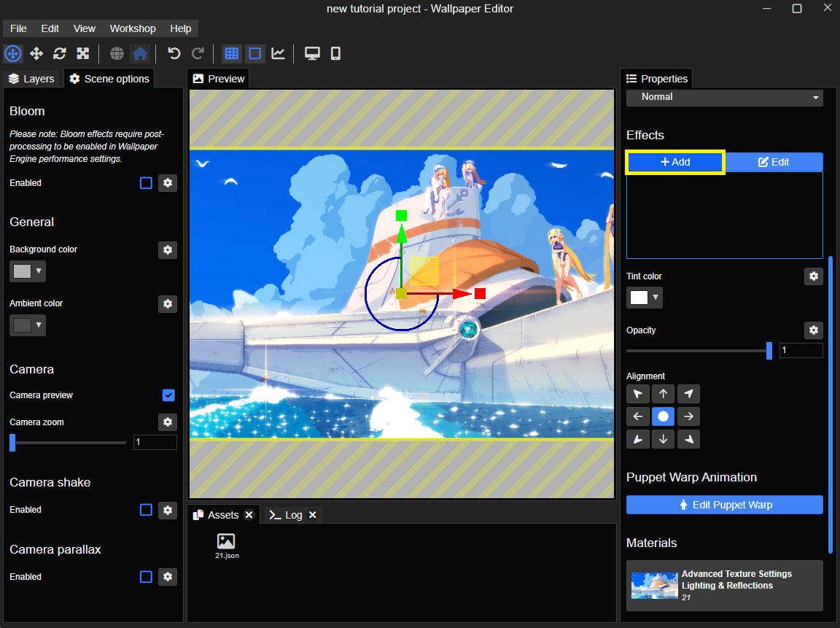
Task: Expand the Normal blend mode dropdown
Action: point(725,97)
